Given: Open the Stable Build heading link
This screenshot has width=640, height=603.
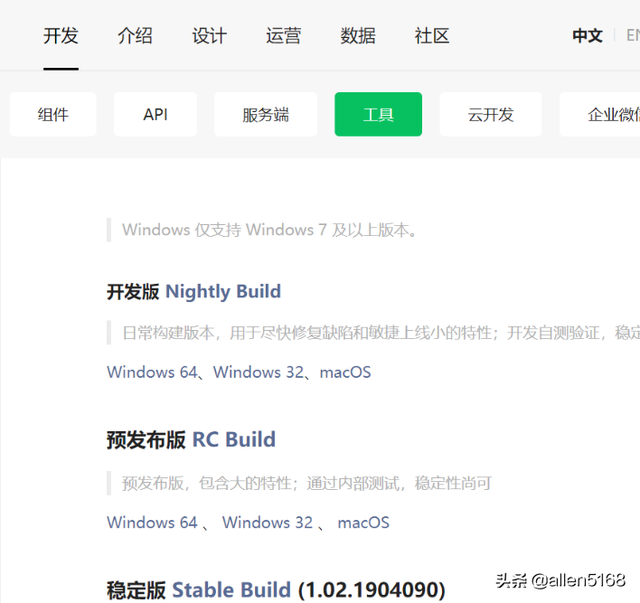Looking at the screenshot, I should [x=231, y=590].
